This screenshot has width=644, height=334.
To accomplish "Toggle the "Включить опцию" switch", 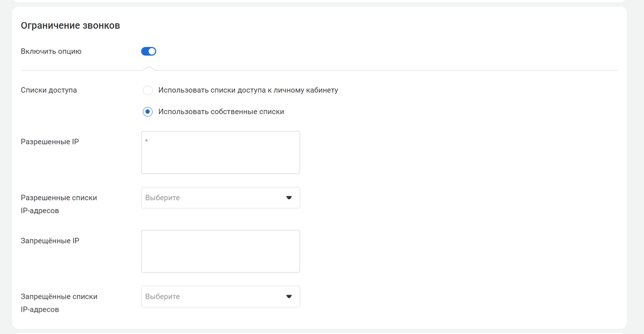I will pyautogui.click(x=148, y=51).
